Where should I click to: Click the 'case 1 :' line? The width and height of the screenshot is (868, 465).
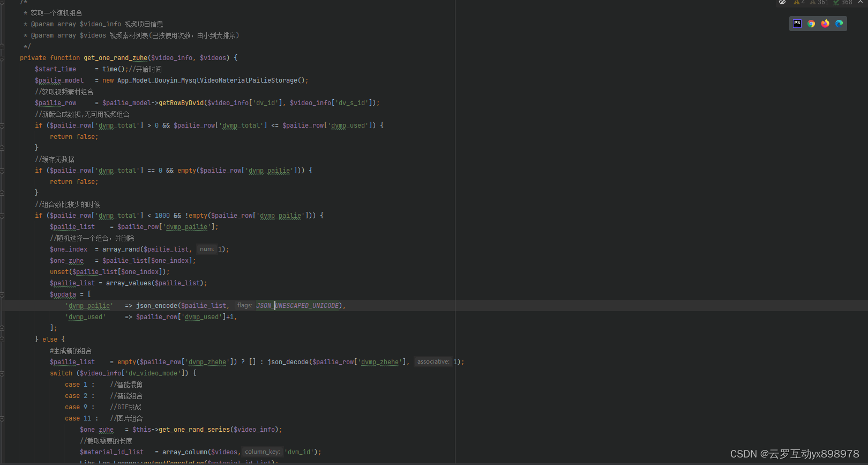click(104, 385)
